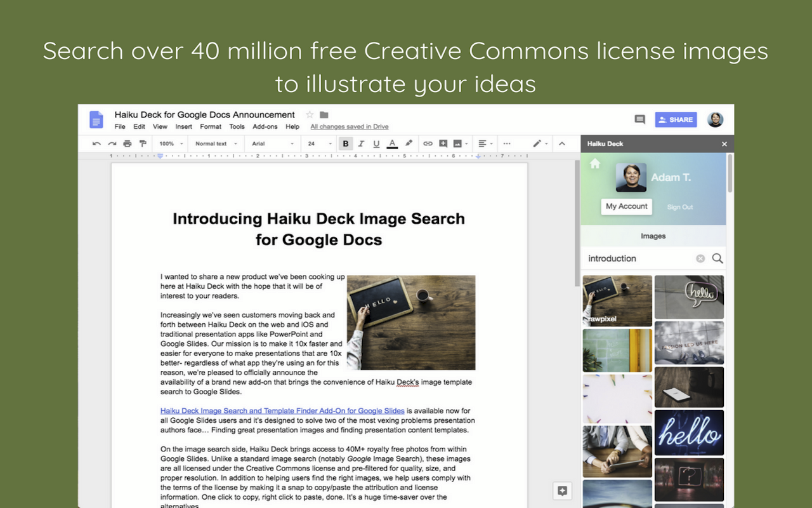Clear the introduction search text
This screenshot has height=508, width=812.
click(700, 258)
